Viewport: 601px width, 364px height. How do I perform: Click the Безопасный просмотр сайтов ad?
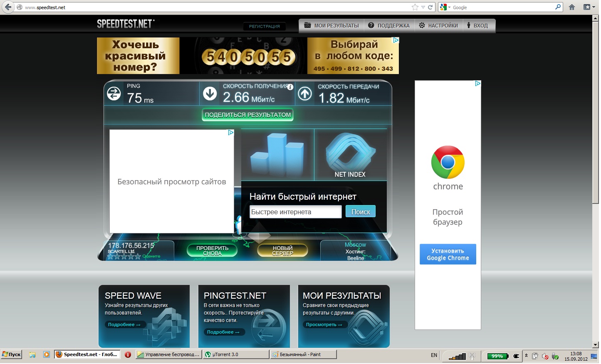171,181
